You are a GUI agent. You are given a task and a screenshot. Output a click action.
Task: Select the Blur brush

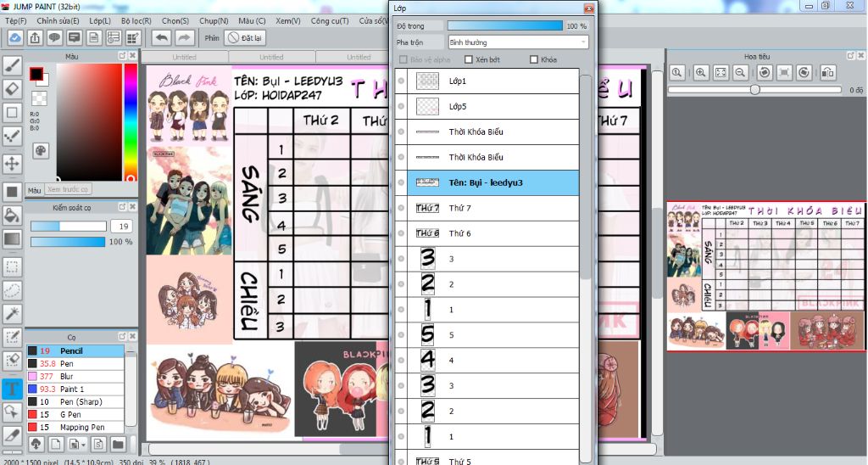(75, 376)
